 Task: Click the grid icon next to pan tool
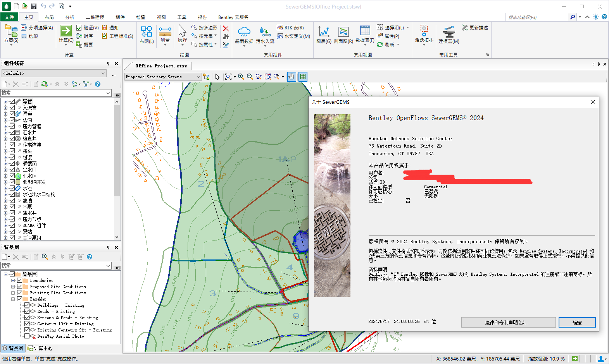[303, 77]
